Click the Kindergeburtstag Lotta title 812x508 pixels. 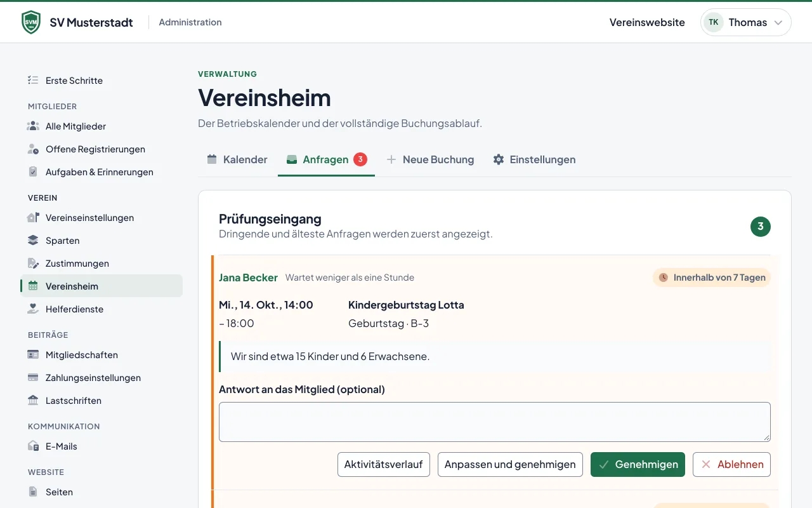pos(406,305)
